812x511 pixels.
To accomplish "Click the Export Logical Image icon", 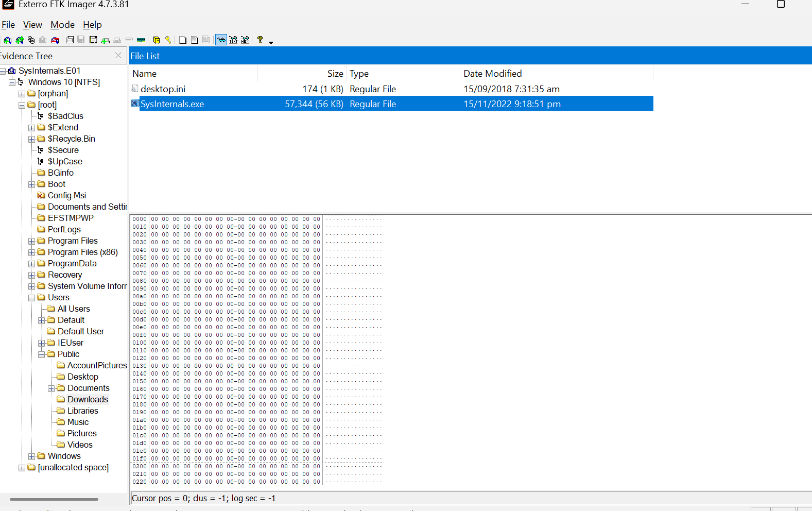I will (x=93, y=40).
